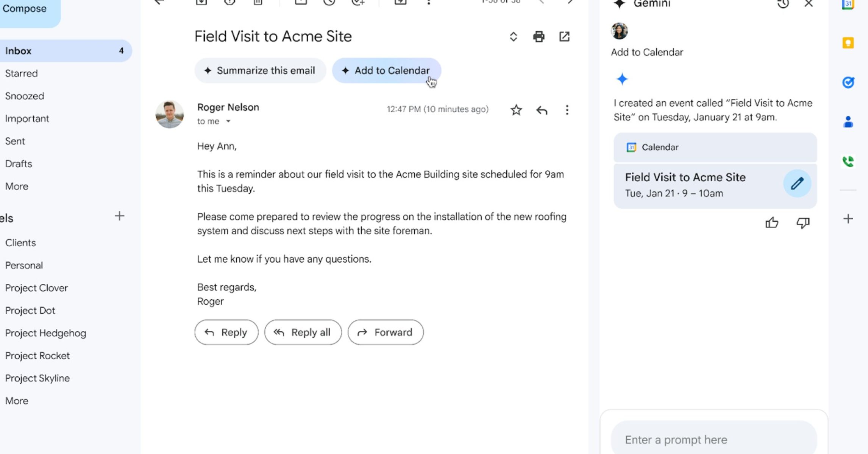Open the email in a new window
Image resolution: width=868 pixels, height=454 pixels.
(x=564, y=37)
